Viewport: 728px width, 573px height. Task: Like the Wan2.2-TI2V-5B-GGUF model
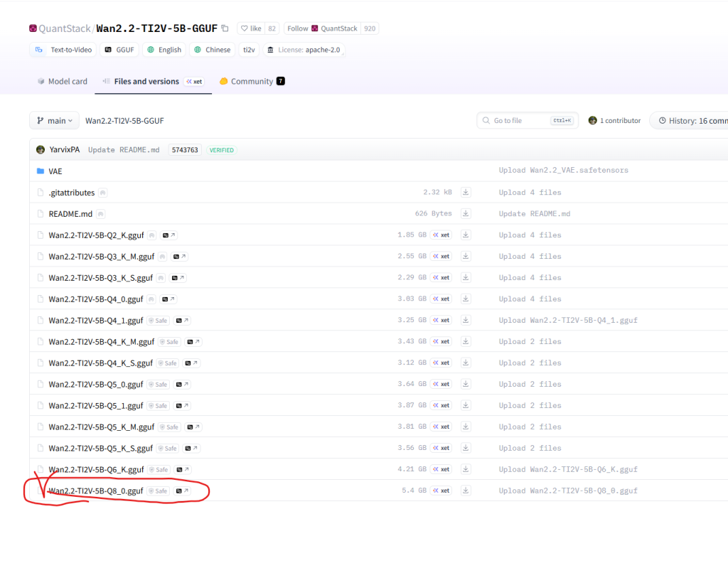click(251, 28)
